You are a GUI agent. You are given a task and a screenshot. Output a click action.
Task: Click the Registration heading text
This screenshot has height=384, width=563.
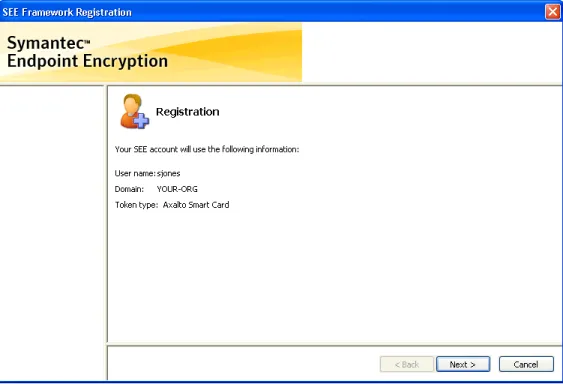tap(187, 112)
